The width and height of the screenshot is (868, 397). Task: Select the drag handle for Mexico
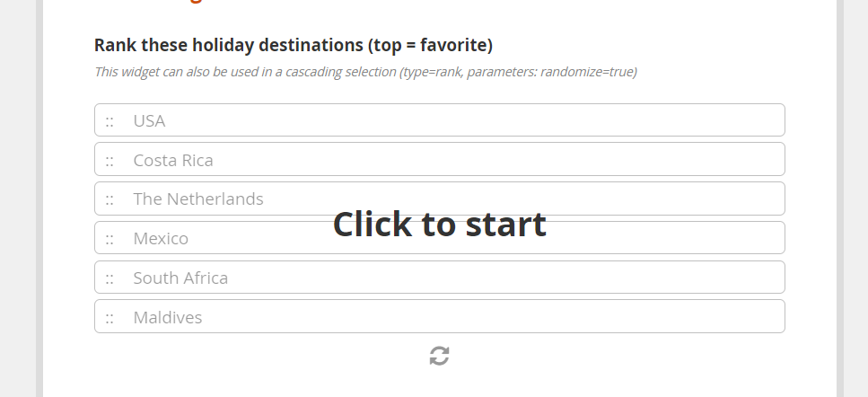tap(110, 239)
